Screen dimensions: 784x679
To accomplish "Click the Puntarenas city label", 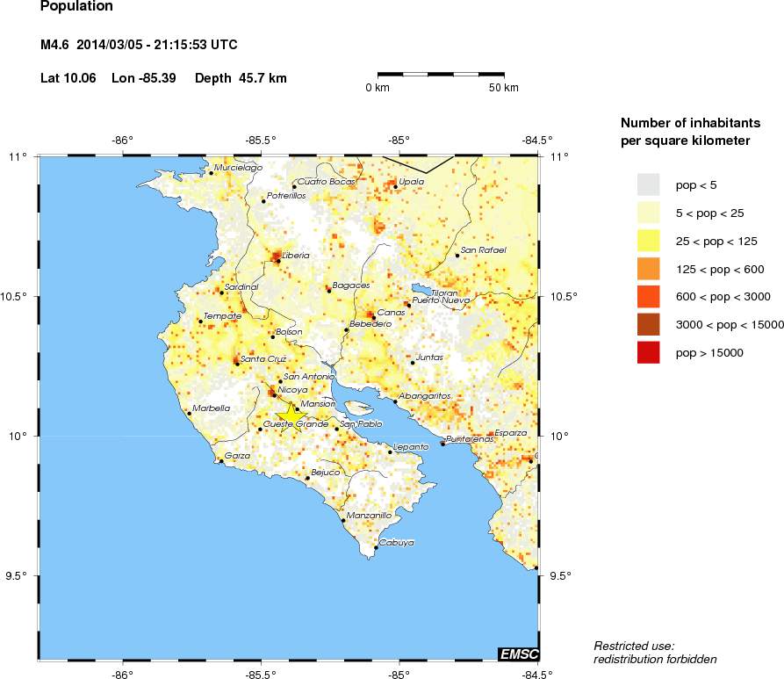I will click(470, 439).
